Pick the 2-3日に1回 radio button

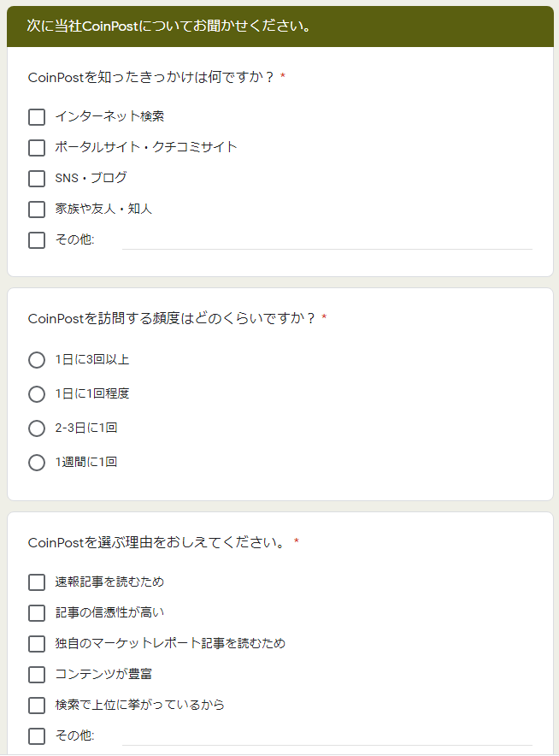click(37, 428)
